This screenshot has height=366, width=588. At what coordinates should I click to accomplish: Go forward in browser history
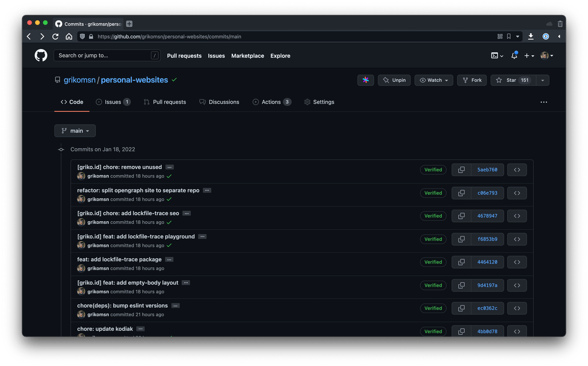[x=42, y=36]
